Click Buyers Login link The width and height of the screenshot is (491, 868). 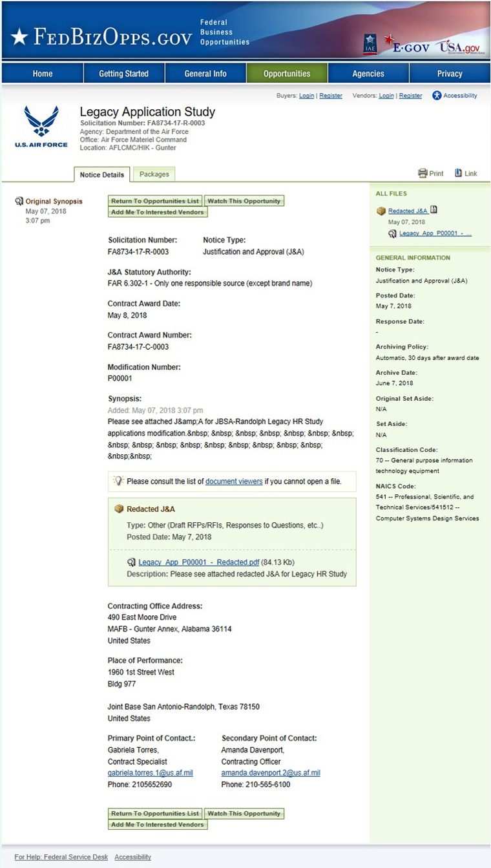(306, 96)
